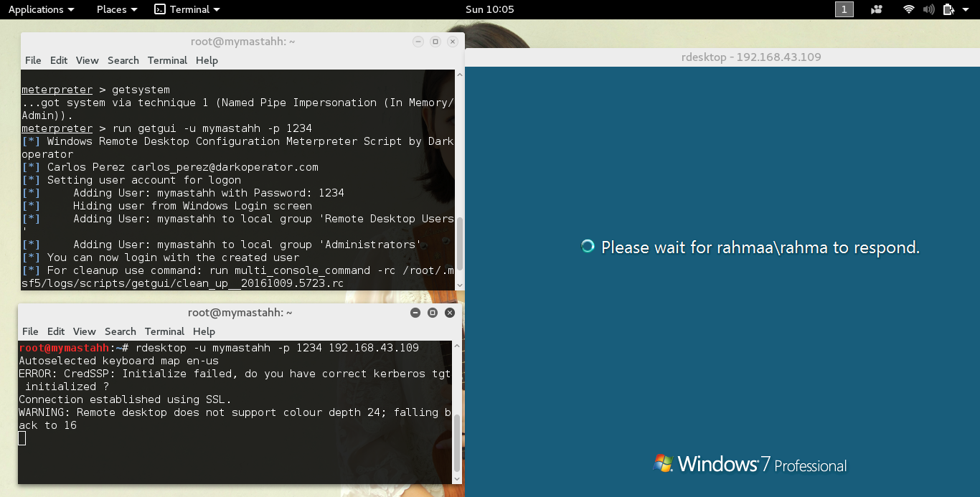Click the battery status icon
Image resolution: width=980 pixels, height=497 pixels.
[x=948, y=9]
